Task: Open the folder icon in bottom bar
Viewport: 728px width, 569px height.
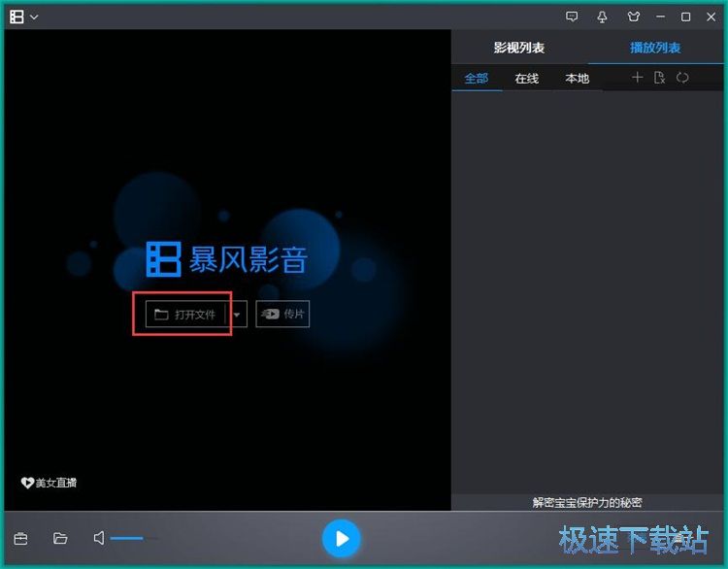Action: (60, 538)
